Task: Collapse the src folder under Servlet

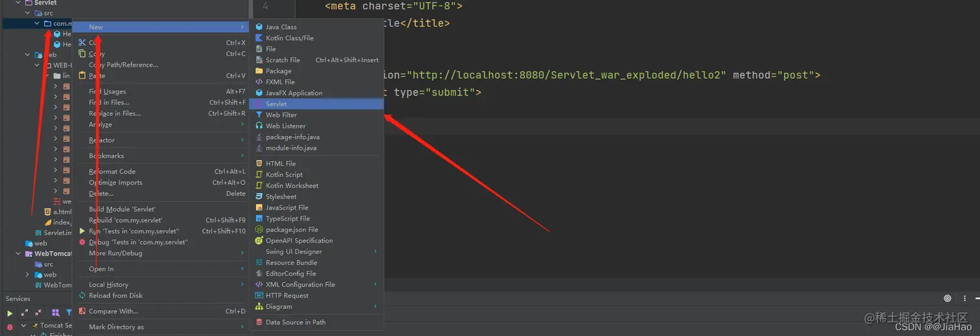Action: point(27,13)
